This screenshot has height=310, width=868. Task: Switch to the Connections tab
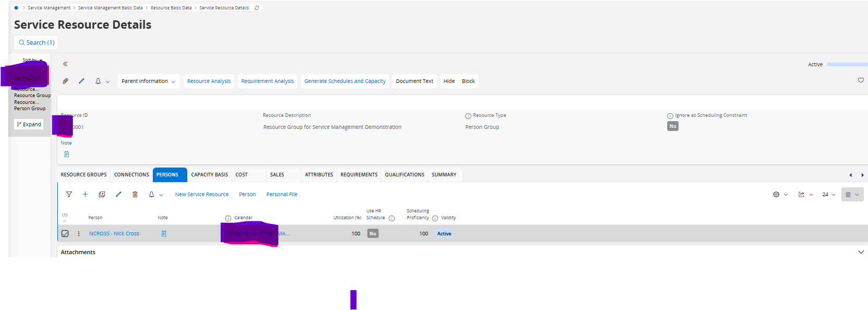[131, 175]
